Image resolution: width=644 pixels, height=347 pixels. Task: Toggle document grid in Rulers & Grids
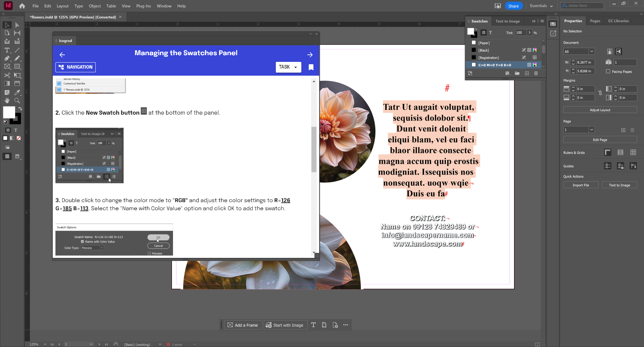point(633,152)
